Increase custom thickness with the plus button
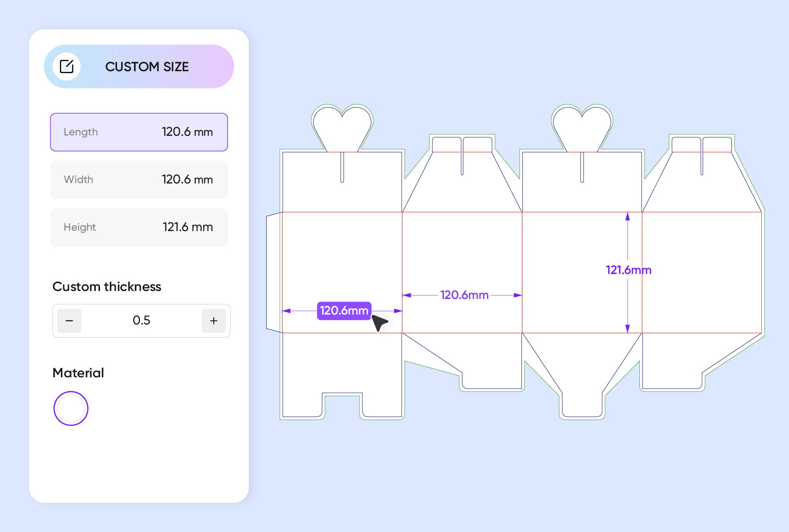 [214, 321]
